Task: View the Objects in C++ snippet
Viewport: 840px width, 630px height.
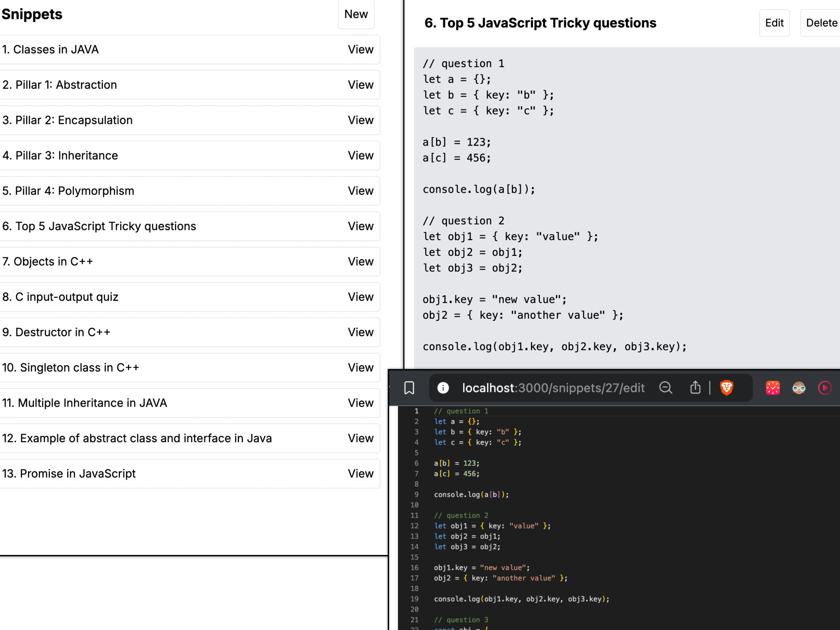Action: click(x=360, y=261)
